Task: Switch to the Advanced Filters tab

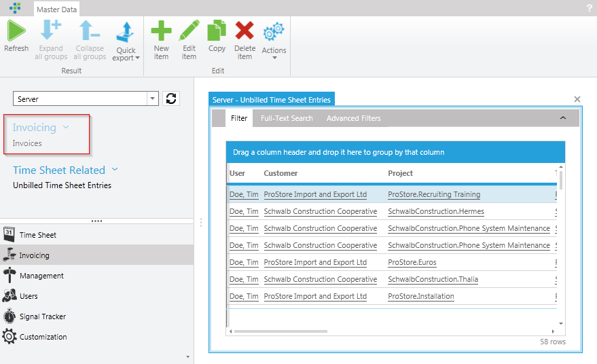Action: 353,118
